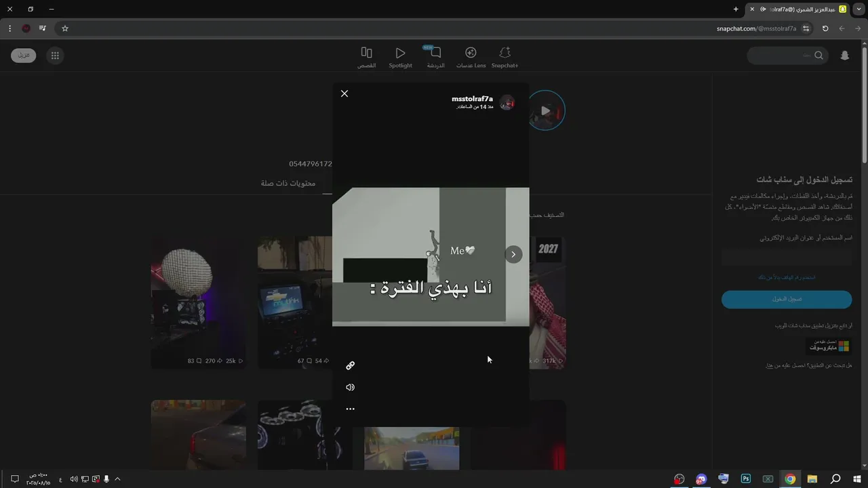Open the msstolraf7a avatar in story header
The image size is (868, 488).
[x=507, y=103]
